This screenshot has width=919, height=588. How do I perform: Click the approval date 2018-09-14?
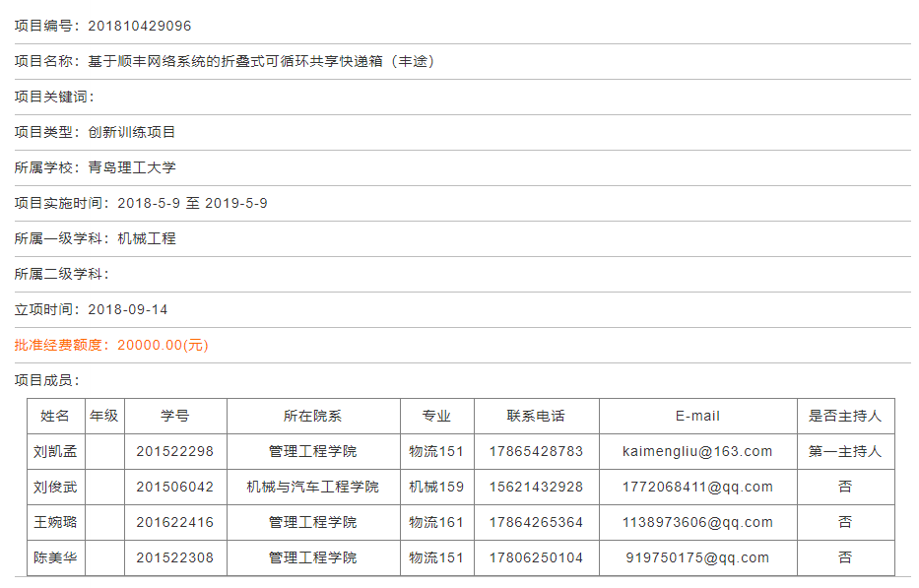(x=128, y=309)
